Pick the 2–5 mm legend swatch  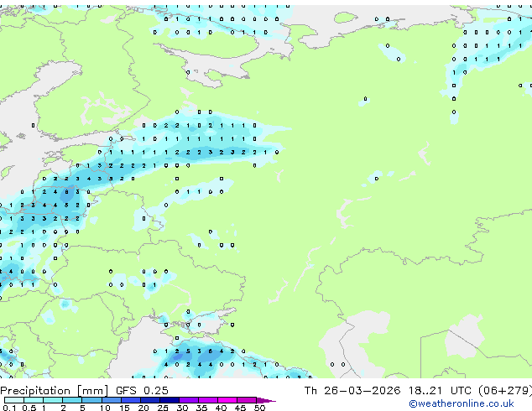coord(72,400)
